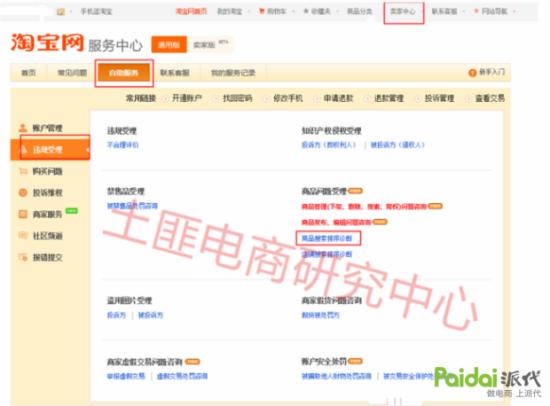This screenshot has width=550, height=406.
Task: Open red 商品发布、编辑问题咨询 link
Action: 336,222
